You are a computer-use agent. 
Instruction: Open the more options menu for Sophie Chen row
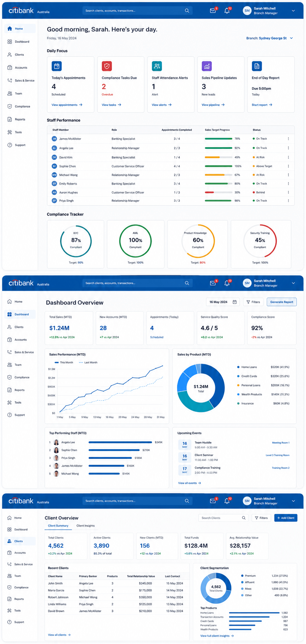(288, 166)
